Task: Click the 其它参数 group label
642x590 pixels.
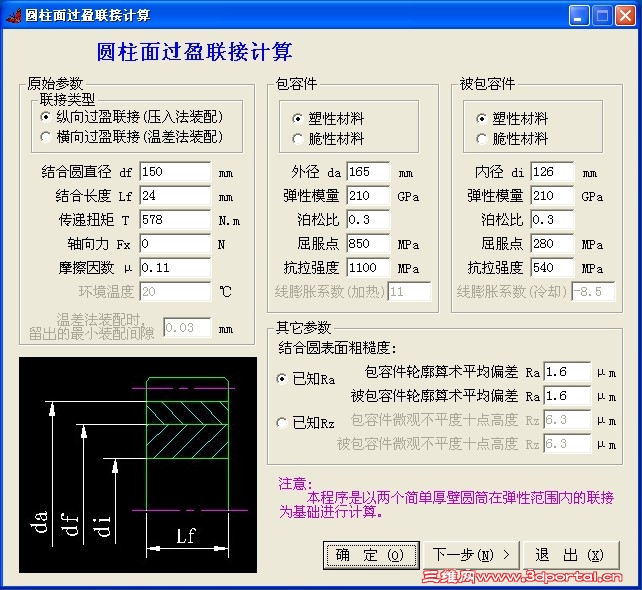Action: coord(303,327)
